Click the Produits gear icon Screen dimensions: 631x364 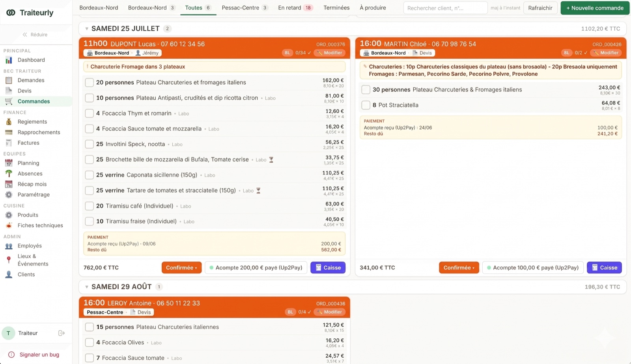click(x=9, y=215)
